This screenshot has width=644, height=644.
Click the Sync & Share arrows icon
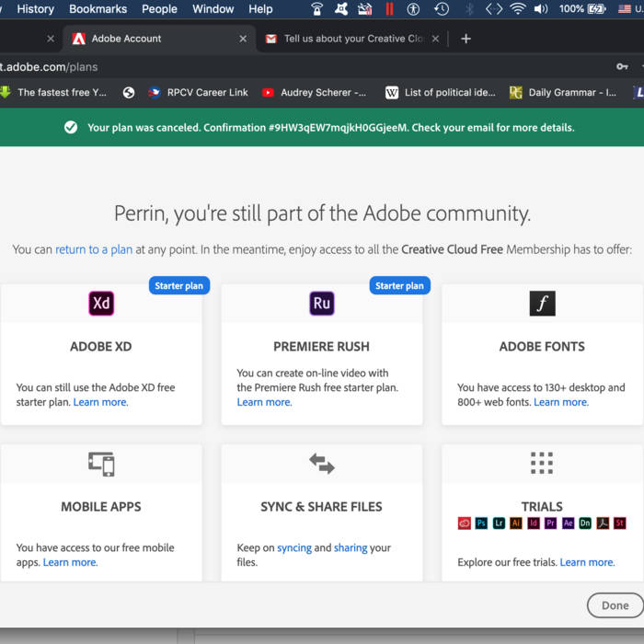tap(321, 464)
